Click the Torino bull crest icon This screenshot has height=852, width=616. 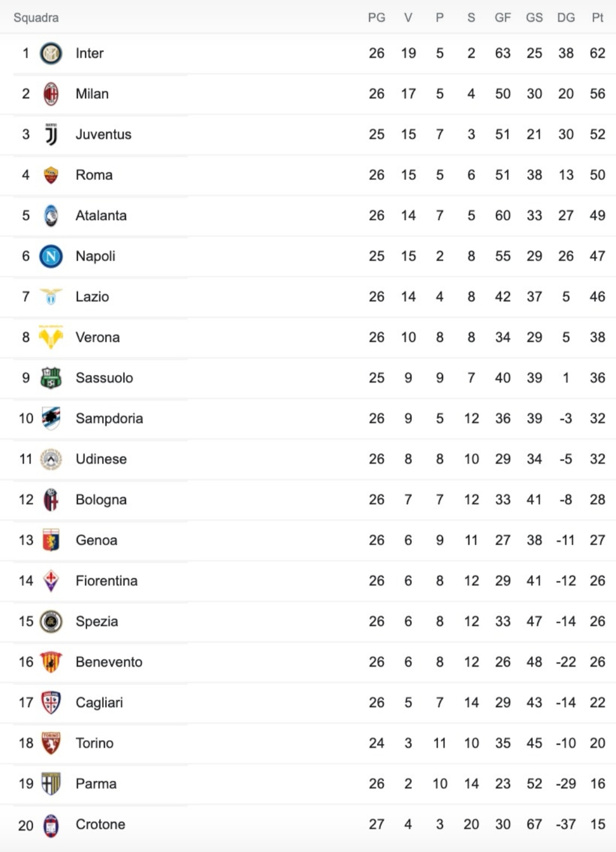point(51,743)
